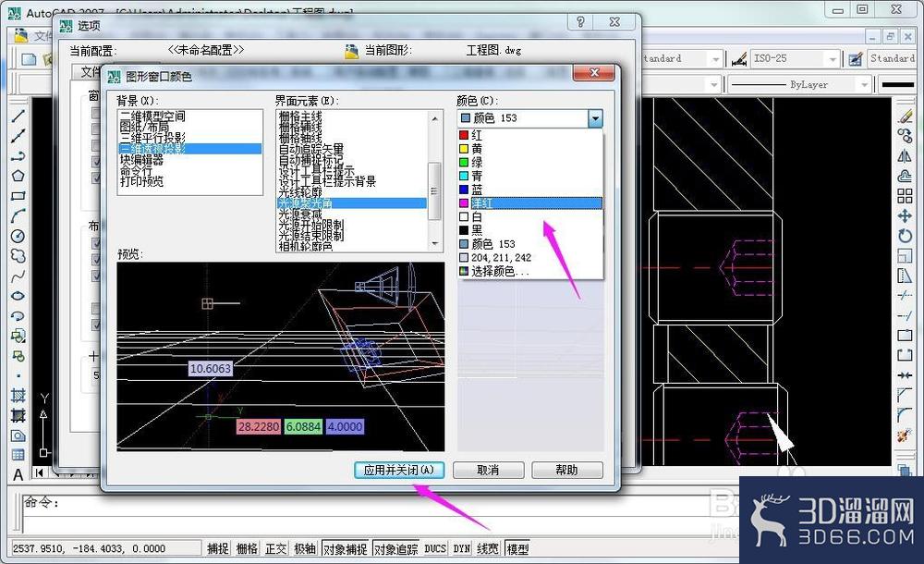Collapse the 颜色(C) color dropdown arrow
The height and width of the screenshot is (564, 924).
[595, 118]
